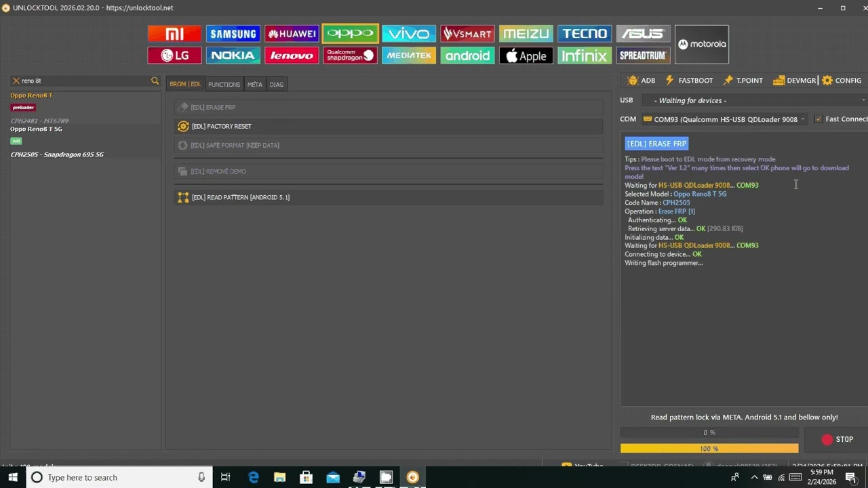Open the Mail app on the taskbar
The height and width of the screenshot is (488, 868).
(x=332, y=477)
